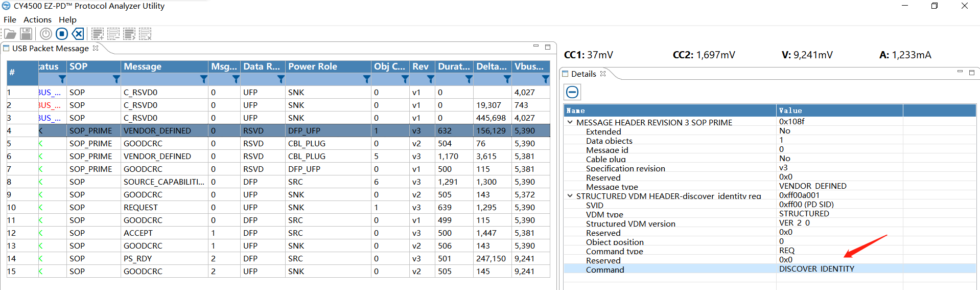Image resolution: width=980 pixels, height=290 pixels.
Task: Click the rows X toolbar icon
Action: pyautogui.click(x=145, y=34)
